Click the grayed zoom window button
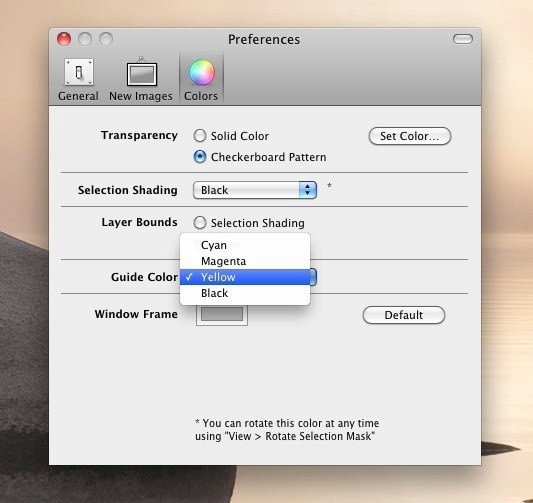This screenshot has height=503, width=533. [106, 39]
